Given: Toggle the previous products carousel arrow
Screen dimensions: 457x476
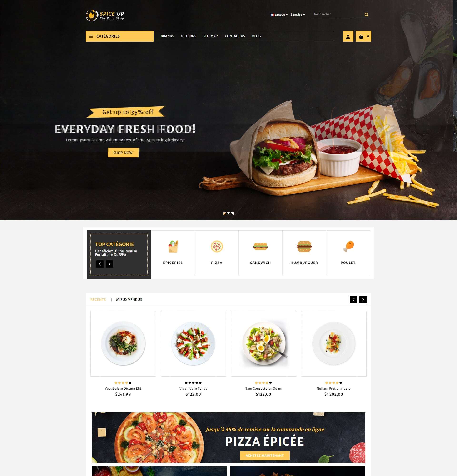Looking at the screenshot, I should (353, 299).
